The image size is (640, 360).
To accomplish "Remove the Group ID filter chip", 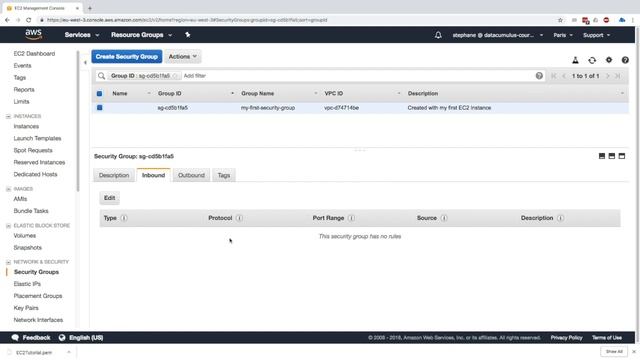I will coord(175,76).
